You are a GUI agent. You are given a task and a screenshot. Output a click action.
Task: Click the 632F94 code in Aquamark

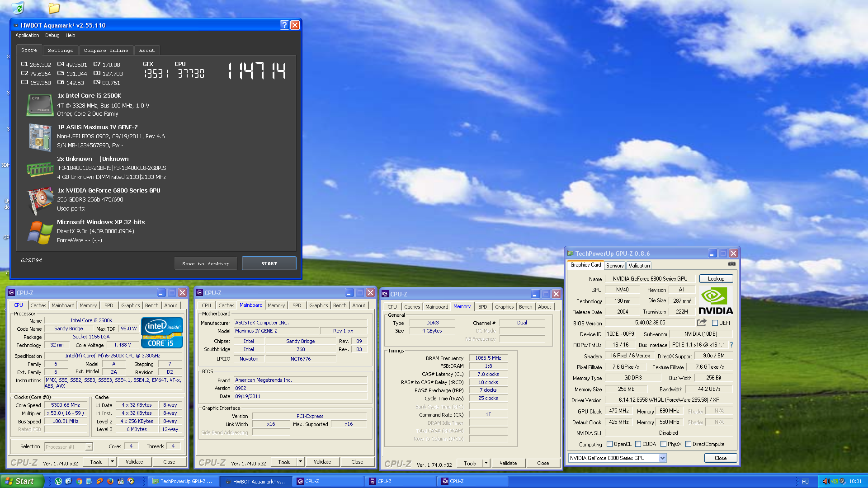tap(31, 260)
